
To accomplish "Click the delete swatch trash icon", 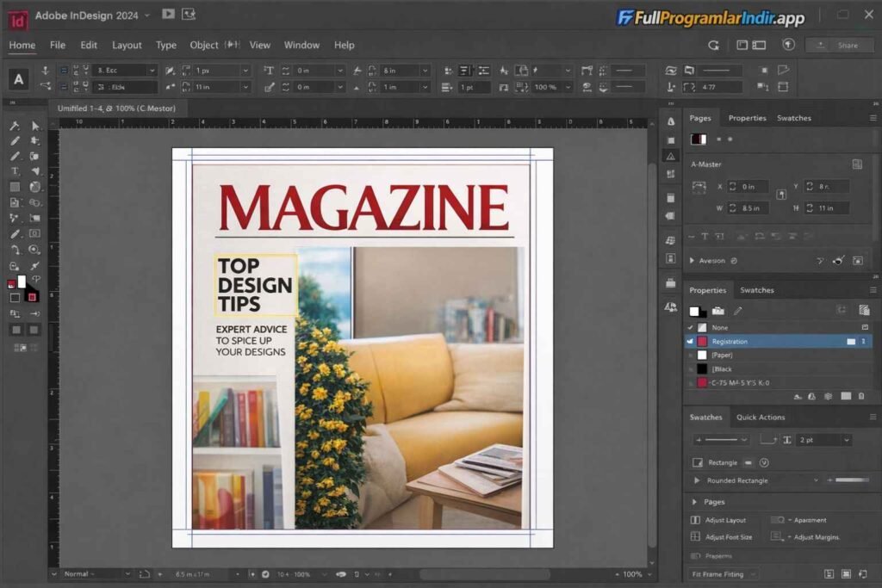I will pos(860,396).
